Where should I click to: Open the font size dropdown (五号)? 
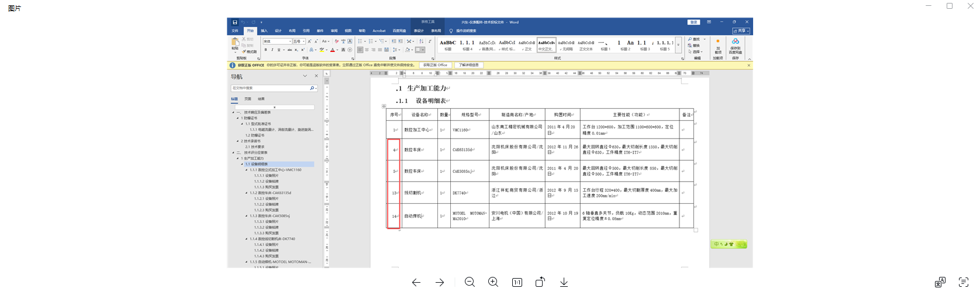click(303, 41)
